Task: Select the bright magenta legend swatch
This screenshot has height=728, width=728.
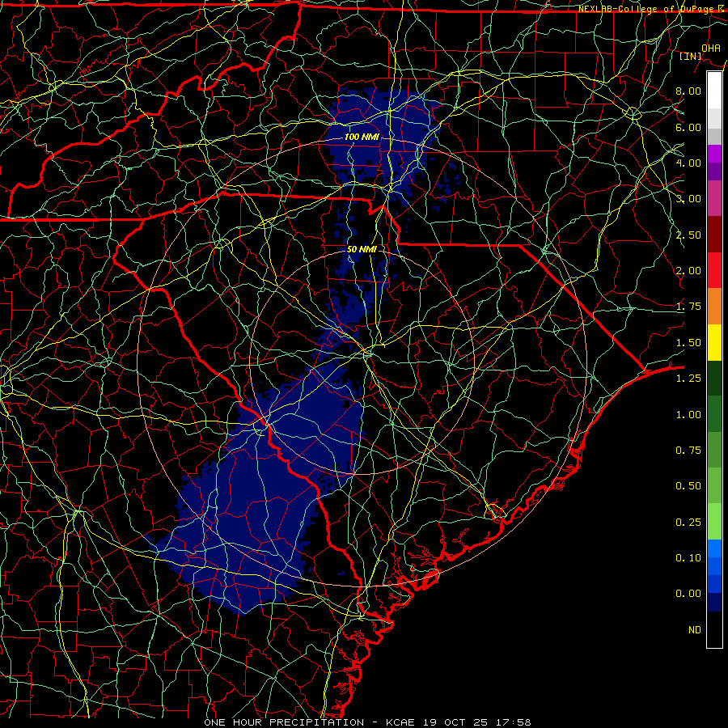Action: pos(714,154)
